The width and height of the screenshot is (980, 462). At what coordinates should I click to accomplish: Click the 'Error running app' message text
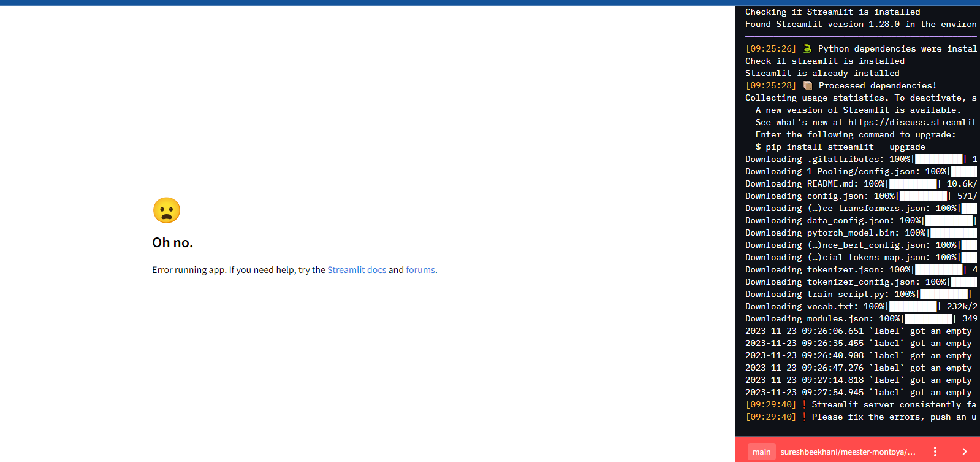(295, 270)
